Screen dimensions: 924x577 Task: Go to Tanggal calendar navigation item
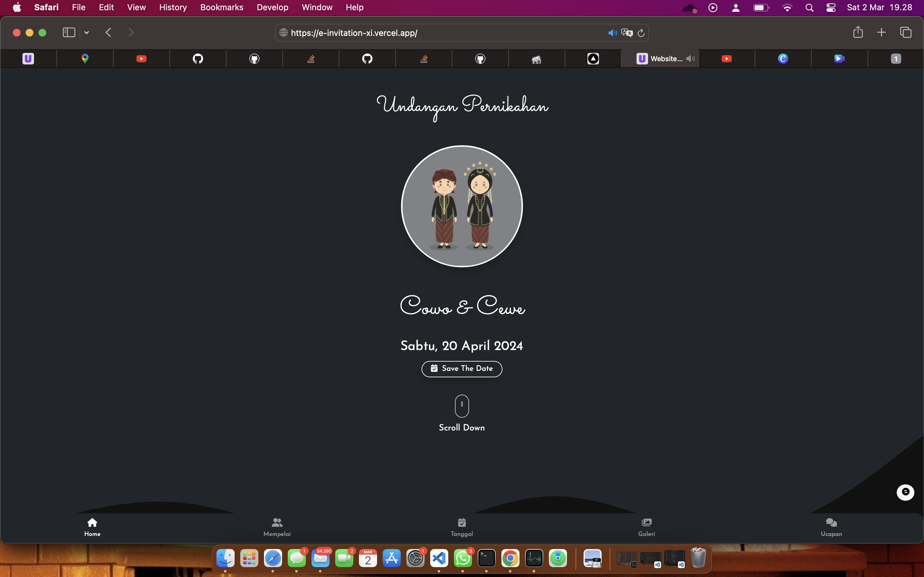pos(462,527)
